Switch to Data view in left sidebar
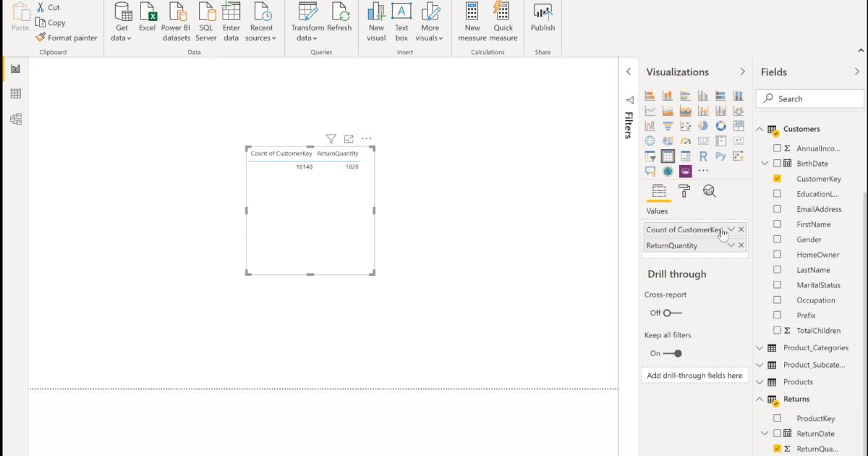The height and width of the screenshot is (456, 868). click(x=16, y=93)
